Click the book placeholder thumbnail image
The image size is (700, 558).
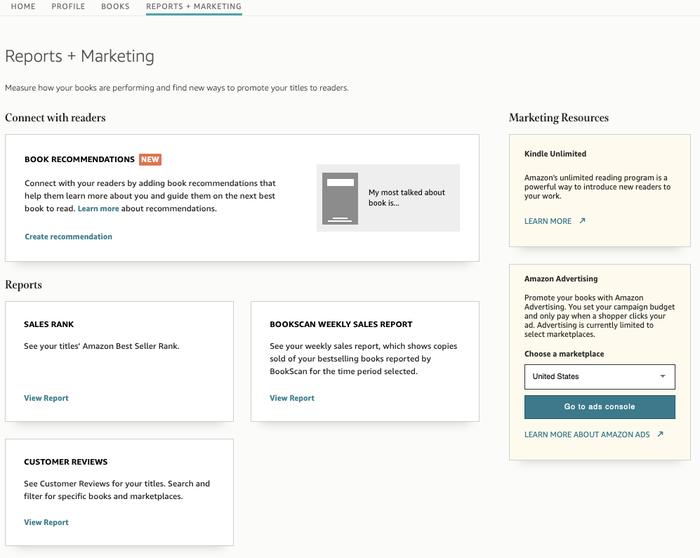tap(340, 198)
